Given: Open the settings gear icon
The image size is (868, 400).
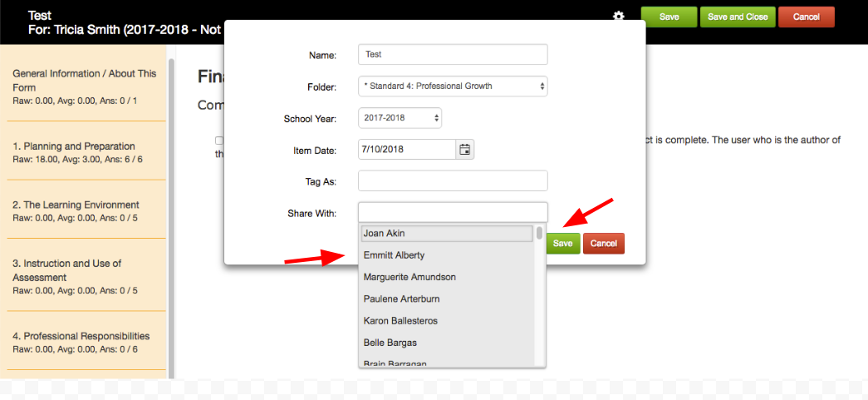Looking at the screenshot, I should (618, 16).
